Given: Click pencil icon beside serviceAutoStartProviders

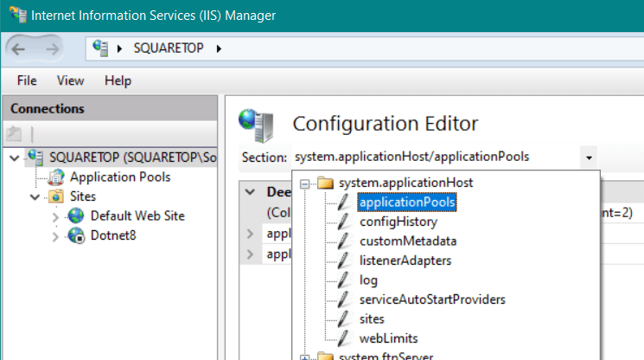Looking at the screenshot, I should click(x=343, y=299).
